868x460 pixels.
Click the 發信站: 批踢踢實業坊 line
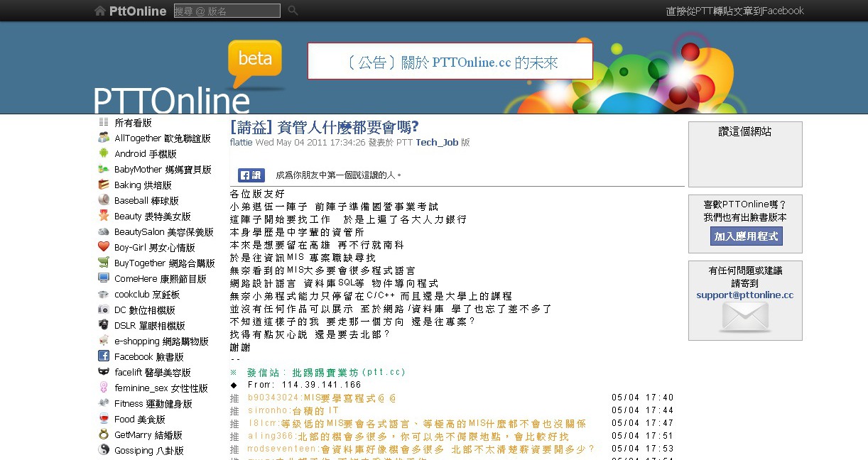click(318, 372)
